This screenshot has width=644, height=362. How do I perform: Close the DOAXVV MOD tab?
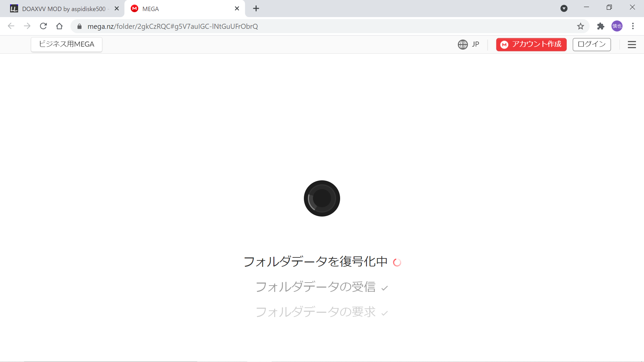point(117,9)
